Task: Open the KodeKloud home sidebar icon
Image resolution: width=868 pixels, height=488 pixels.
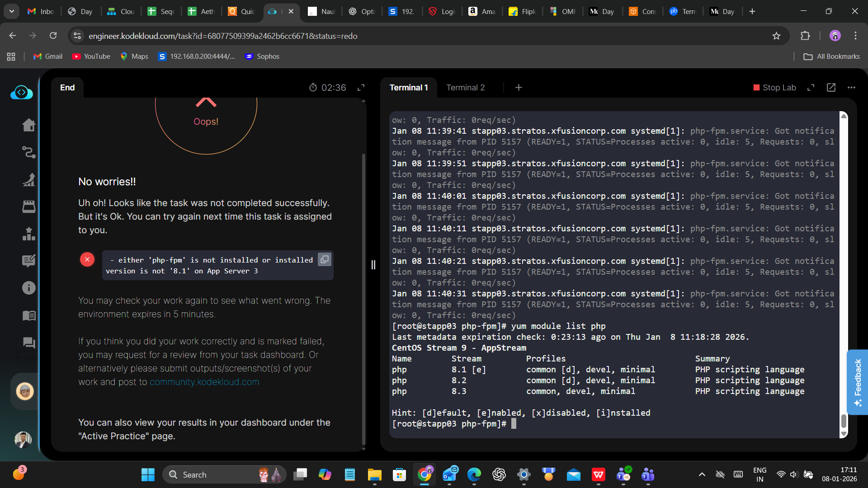Action: tap(28, 125)
